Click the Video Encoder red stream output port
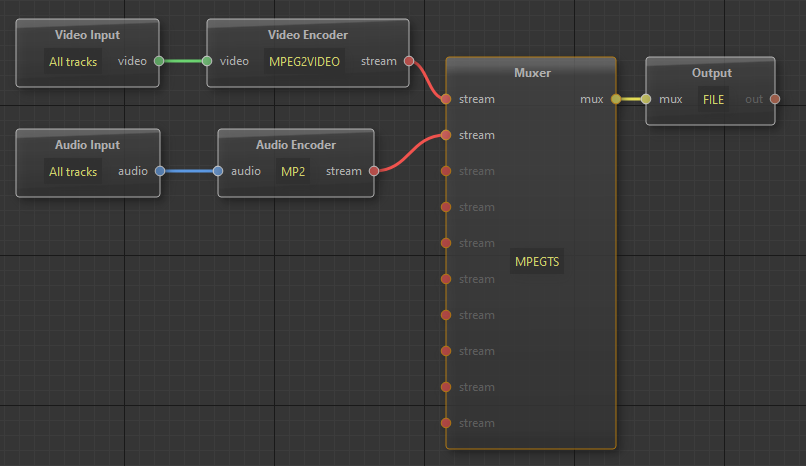The width and height of the screenshot is (806, 466). tap(408, 61)
